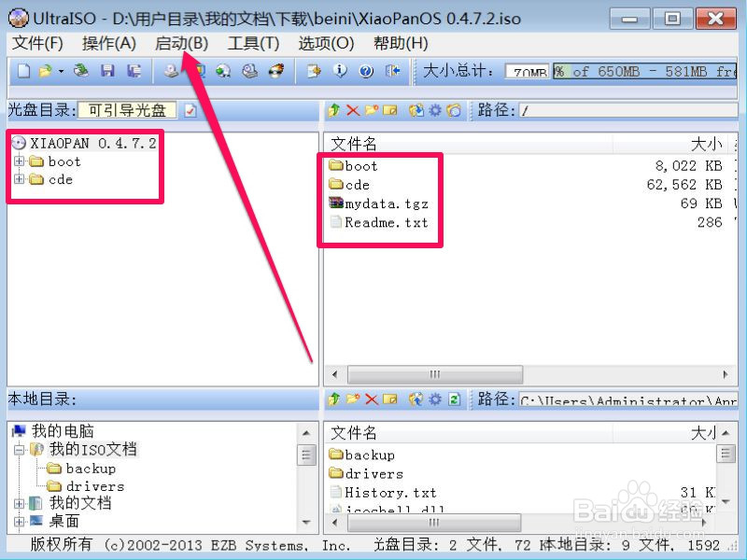
Task: Click the local 路径 field with C:\Users path
Action: pos(627,399)
